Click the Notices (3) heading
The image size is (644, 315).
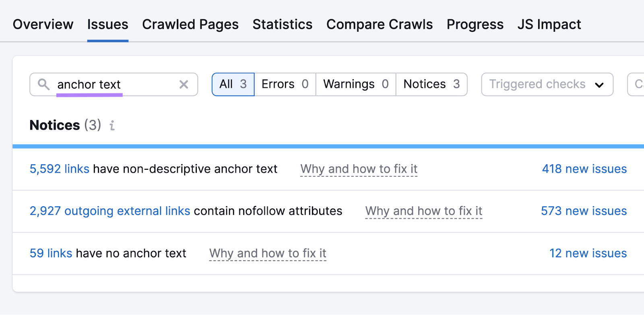pos(65,126)
